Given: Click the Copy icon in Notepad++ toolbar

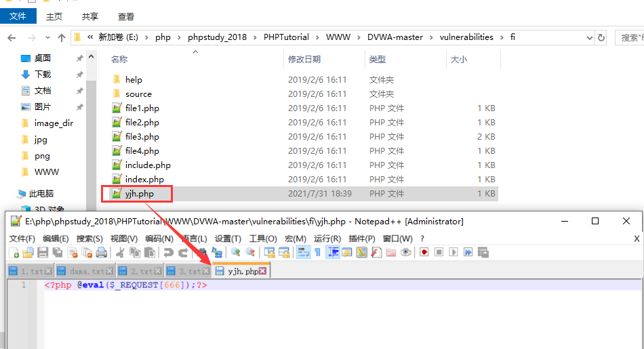Looking at the screenshot, I should (x=135, y=253).
